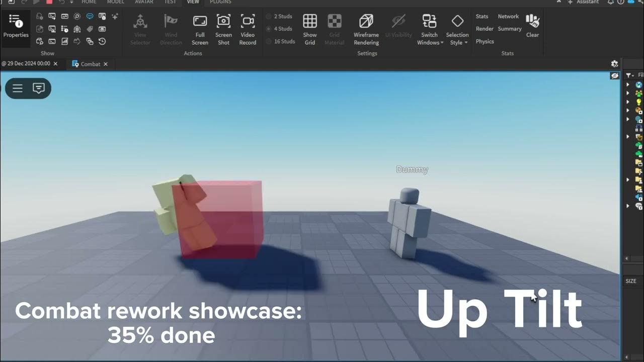Viewport: 644px width, 362px height.
Task: Close the 29 Dec 2024 00:00 tab
Action: pos(55,64)
